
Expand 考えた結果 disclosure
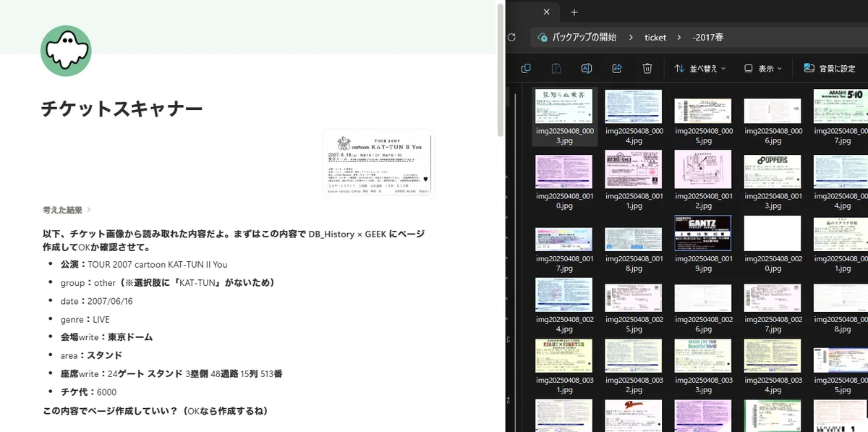[x=67, y=210]
